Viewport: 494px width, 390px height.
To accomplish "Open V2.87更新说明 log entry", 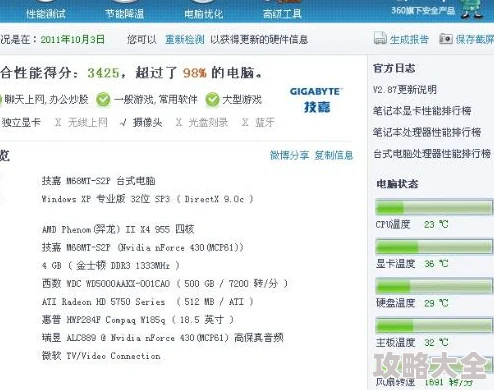I will tap(405, 90).
